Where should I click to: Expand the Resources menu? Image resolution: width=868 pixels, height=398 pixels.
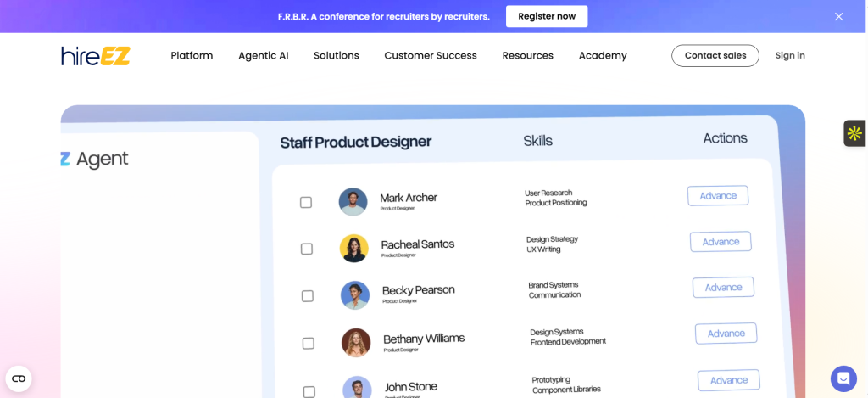(x=527, y=56)
